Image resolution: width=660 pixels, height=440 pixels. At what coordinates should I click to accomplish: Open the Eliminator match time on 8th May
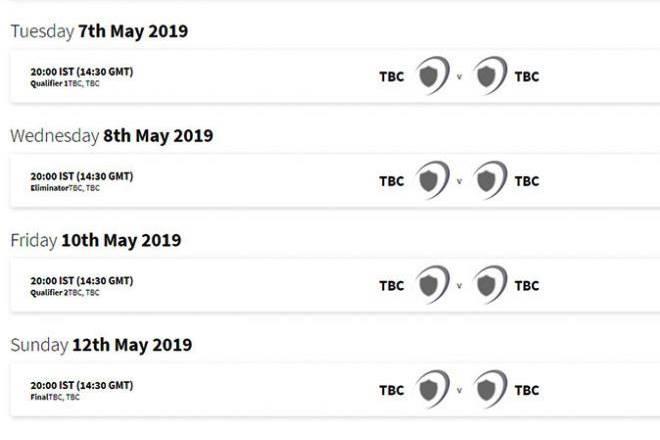coord(82,176)
